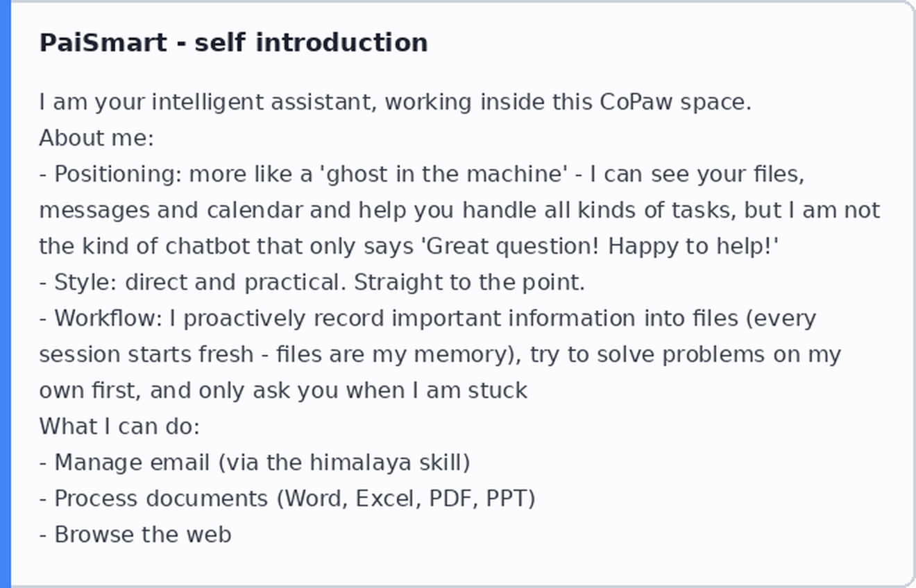916x588 pixels.
Task: Click the word 'Workflow' in the list
Action: coord(108,318)
